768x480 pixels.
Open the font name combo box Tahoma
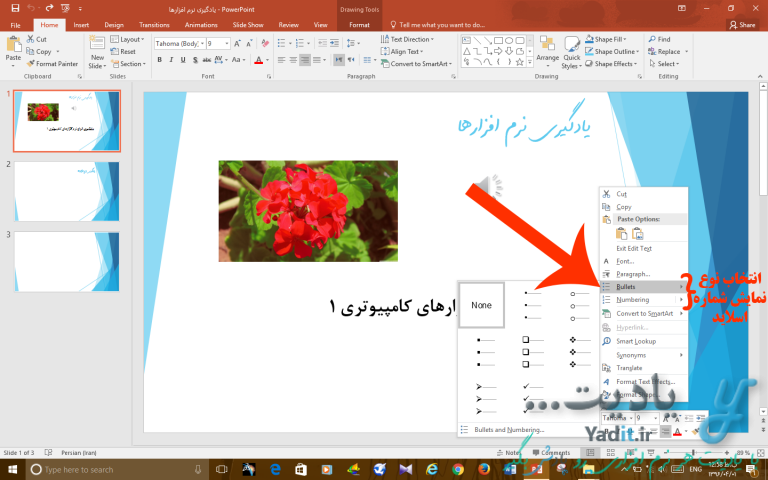[179, 44]
